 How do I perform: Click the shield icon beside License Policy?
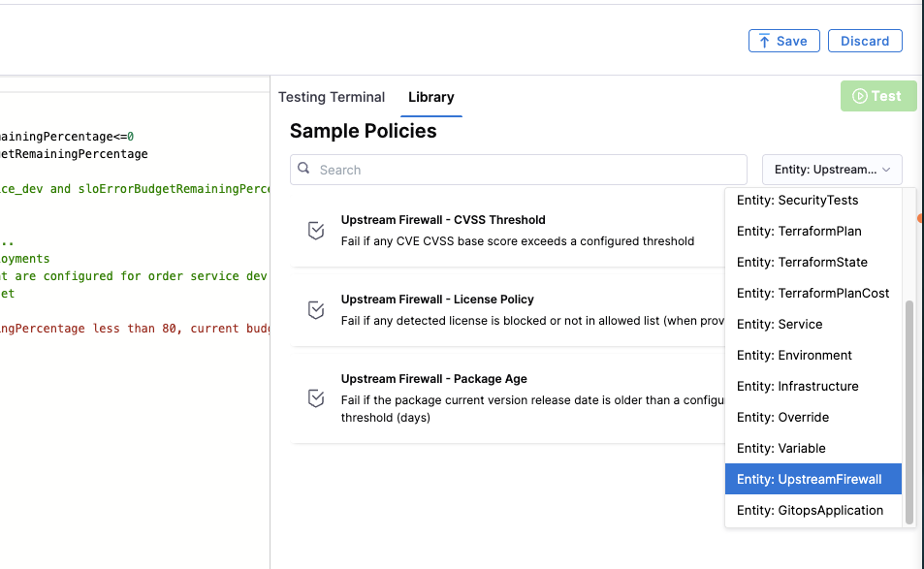click(315, 309)
